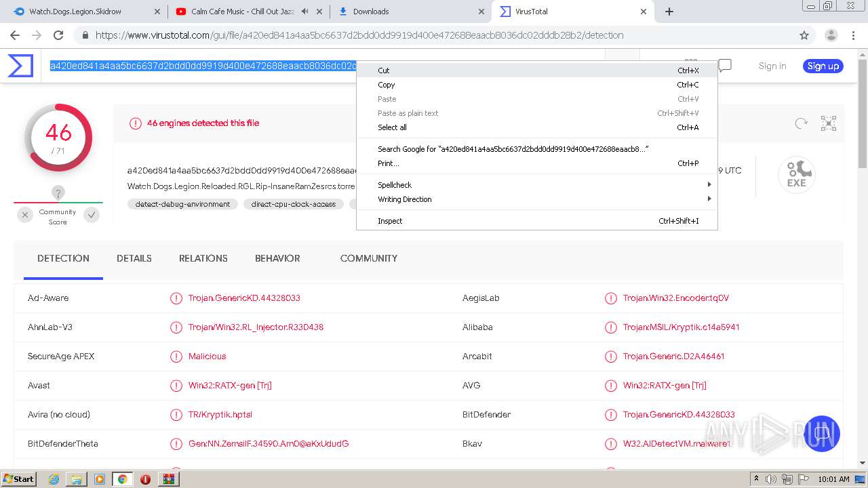This screenshot has height=488, width=868.
Task: Click the Malicious result for SecureAge APEX
Action: 207,357
